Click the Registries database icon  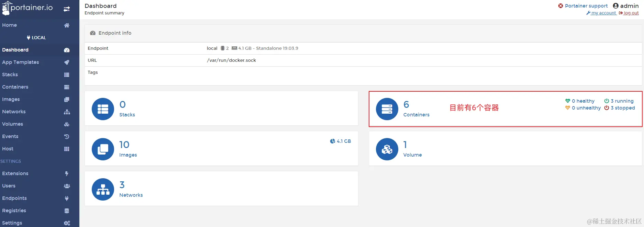pos(67,211)
